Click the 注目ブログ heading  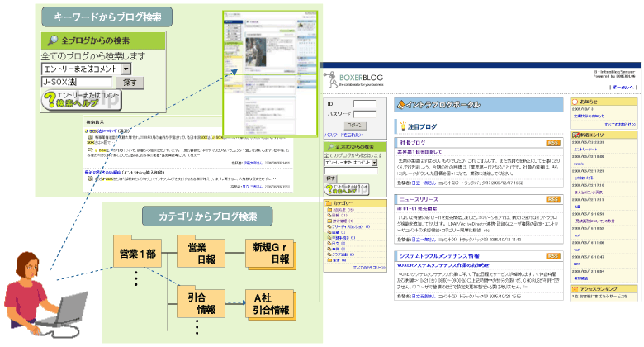[x=422, y=126]
